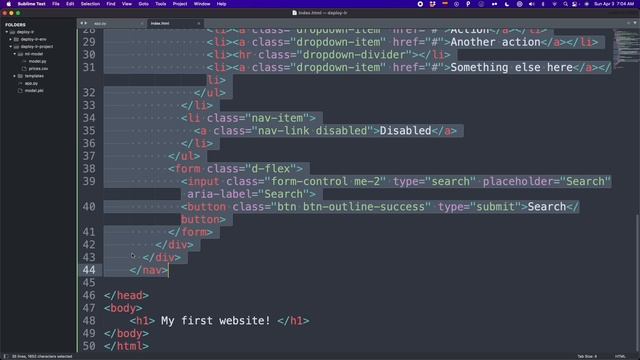Click the two-dot menu bar icon
The image size is (640, 360).
click(494, 4)
